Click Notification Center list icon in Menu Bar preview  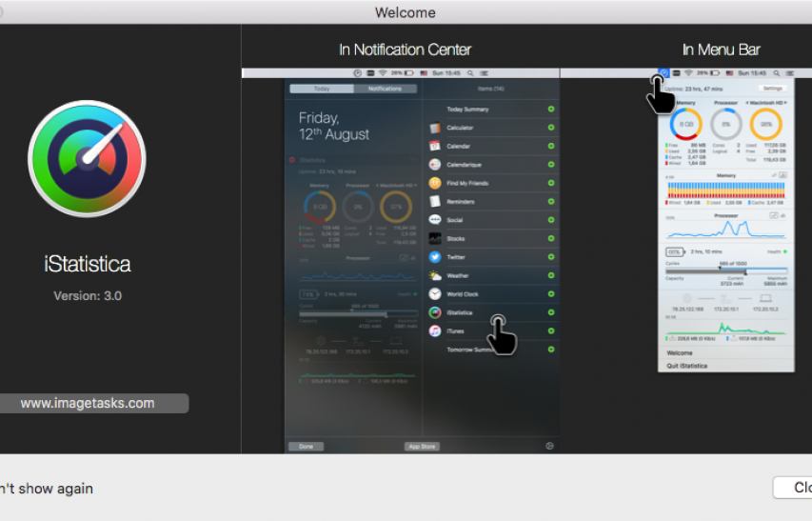tap(790, 73)
